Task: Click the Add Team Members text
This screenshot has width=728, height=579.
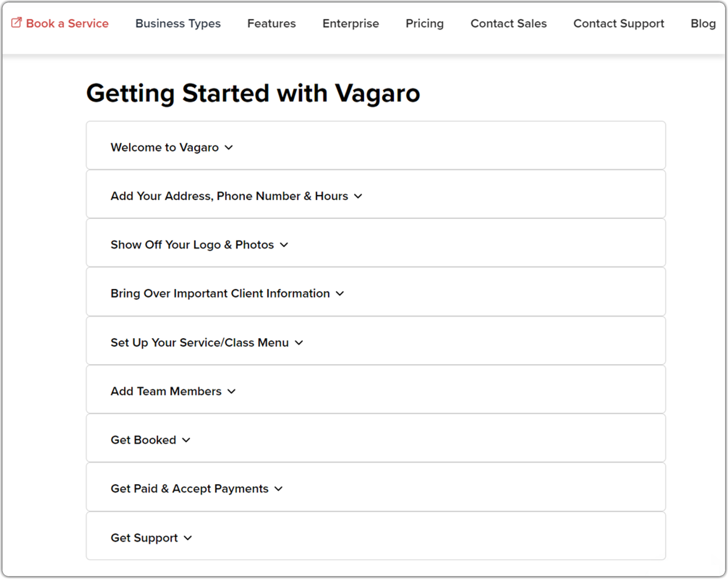Action: [166, 391]
